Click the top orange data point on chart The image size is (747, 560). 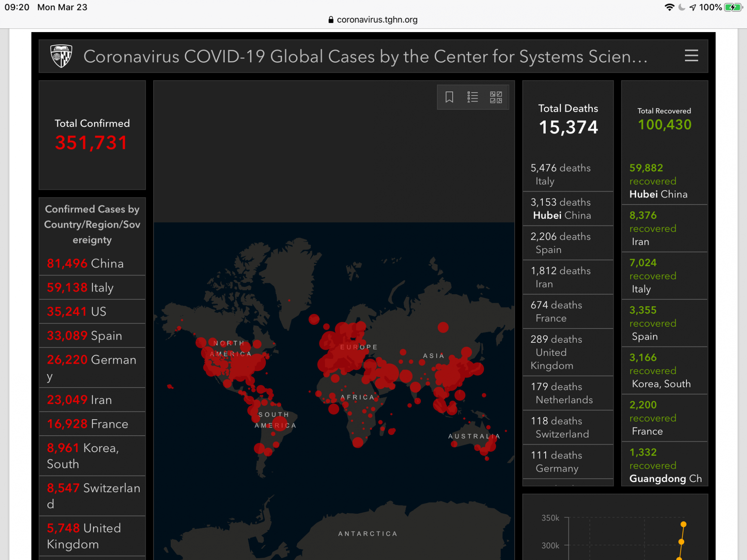(684, 524)
